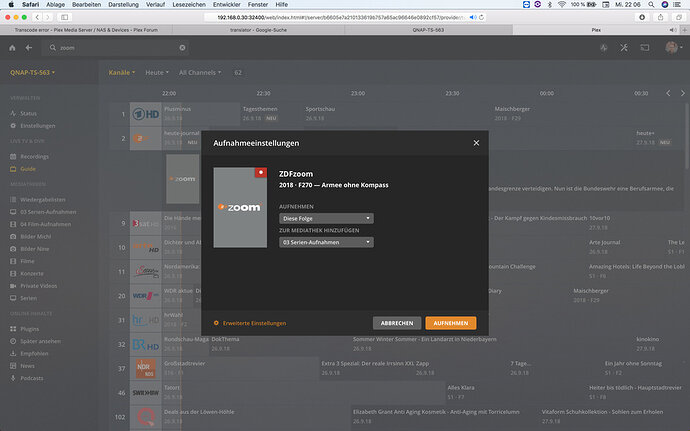Go to Plex home icon
The width and height of the screenshot is (690, 431).
click(x=12, y=48)
